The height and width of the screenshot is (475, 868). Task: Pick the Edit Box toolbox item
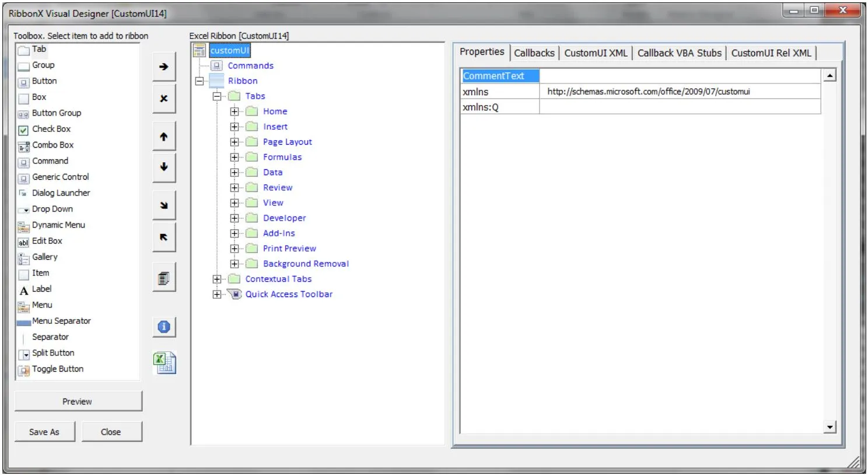click(47, 241)
